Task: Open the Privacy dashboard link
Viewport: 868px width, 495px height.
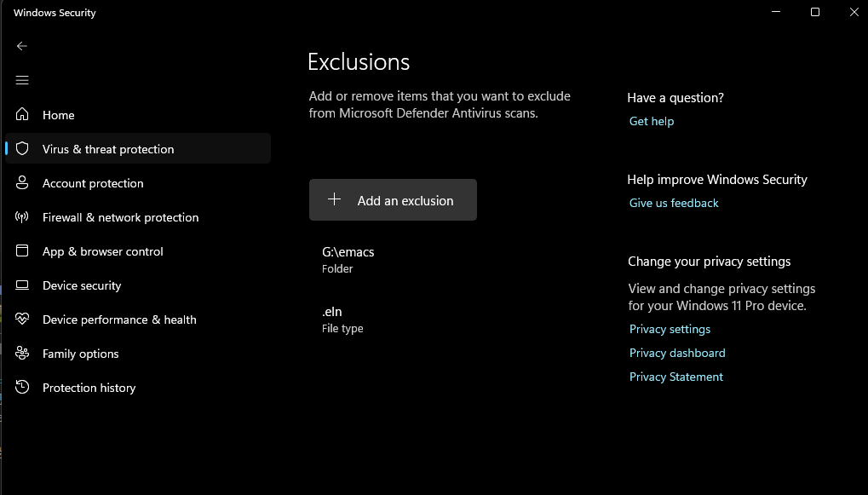Action: point(677,354)
